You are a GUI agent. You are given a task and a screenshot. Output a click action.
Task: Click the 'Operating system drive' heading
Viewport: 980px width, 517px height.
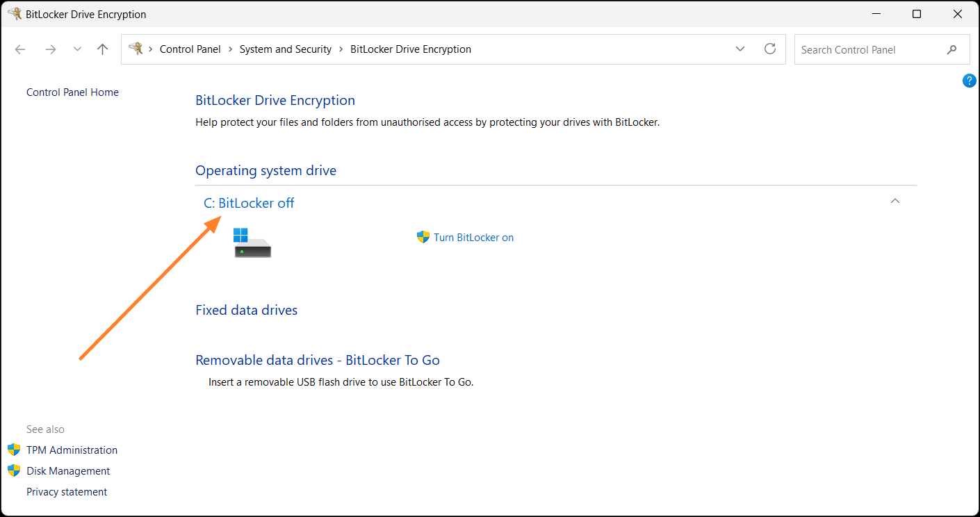[266, 171]
